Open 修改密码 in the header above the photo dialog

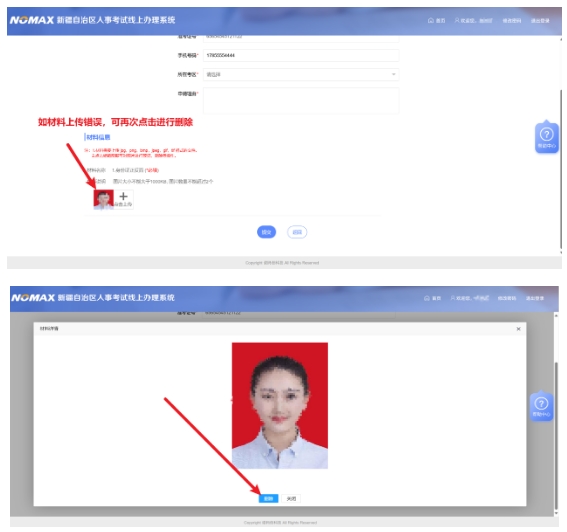pyautogui.click(x=507, y=298)
